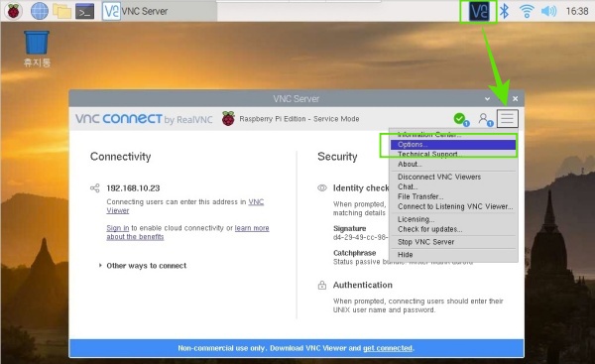Click the Security heading
This screenshot has width=595, height=364.
[x=337, y=157]
